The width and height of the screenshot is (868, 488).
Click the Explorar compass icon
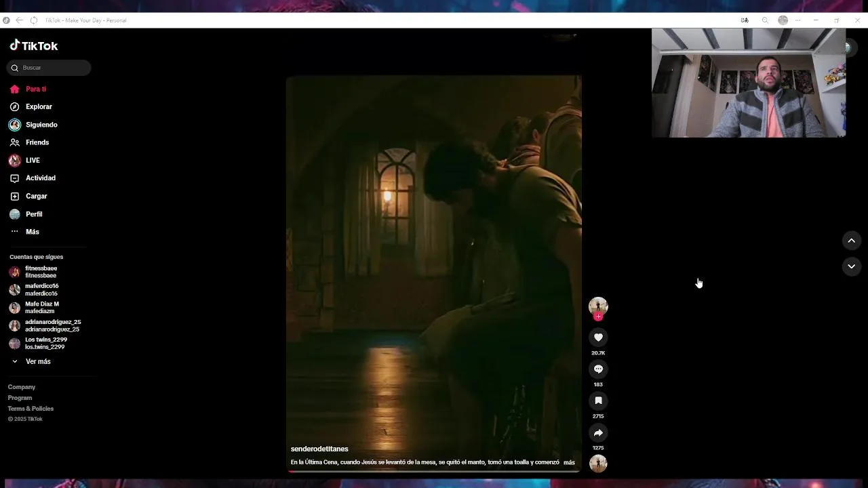[x=15, y=106]
